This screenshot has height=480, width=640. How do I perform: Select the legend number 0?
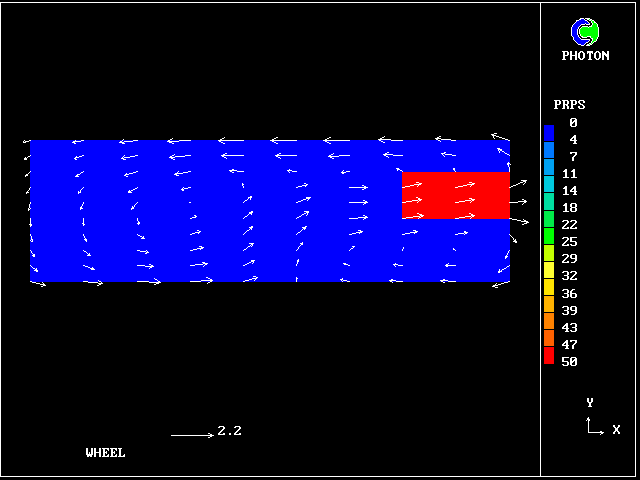click(x=573, y=122)
